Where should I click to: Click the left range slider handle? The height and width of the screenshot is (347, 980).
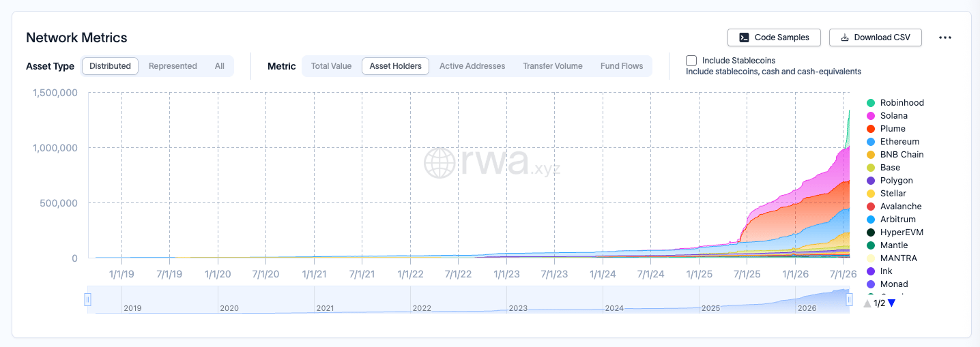87,299
